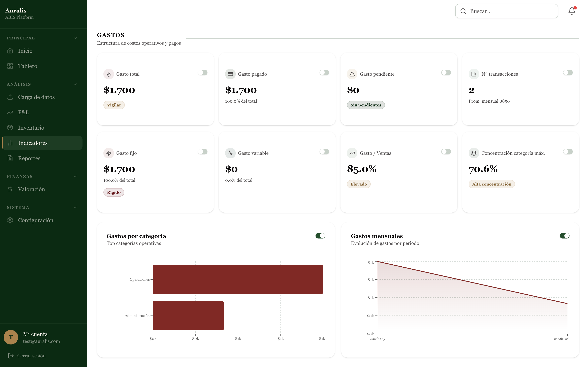This screenshot has width=588, height=367.
Task: Collapse the PRINCIPAL section chevron
Action: [75, 38]
